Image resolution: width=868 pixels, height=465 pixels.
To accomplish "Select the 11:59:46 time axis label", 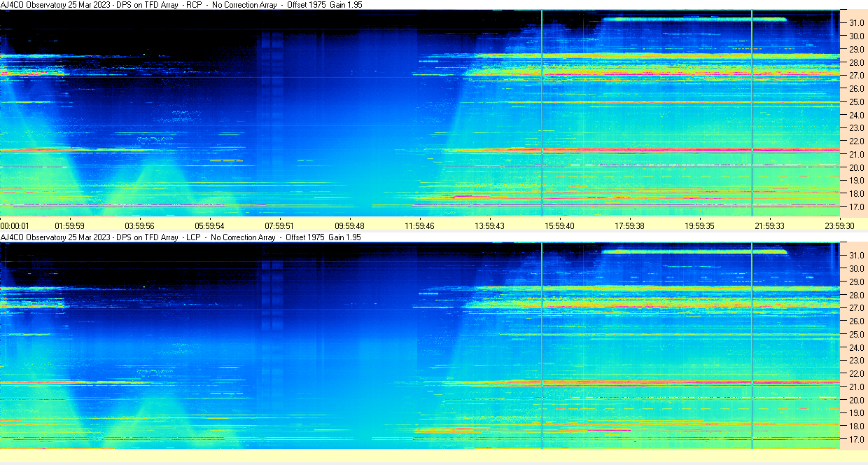I will [x=419, y=225].
